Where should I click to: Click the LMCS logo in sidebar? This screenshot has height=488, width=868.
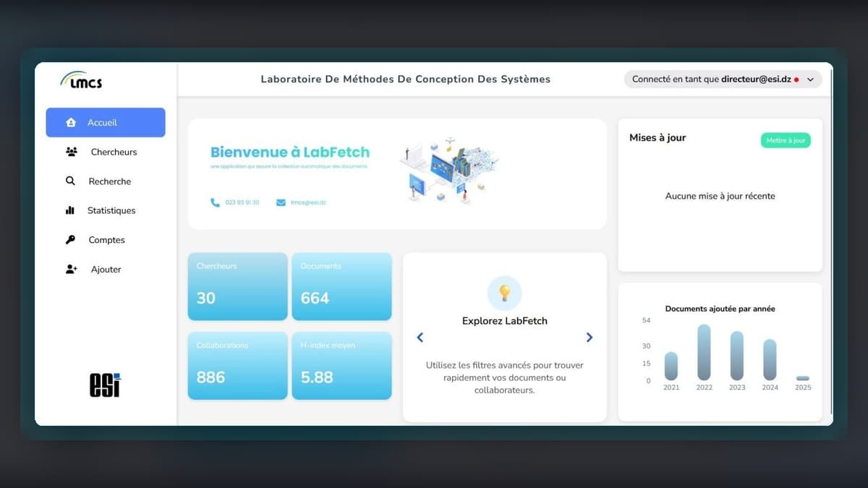coord(82,80)
